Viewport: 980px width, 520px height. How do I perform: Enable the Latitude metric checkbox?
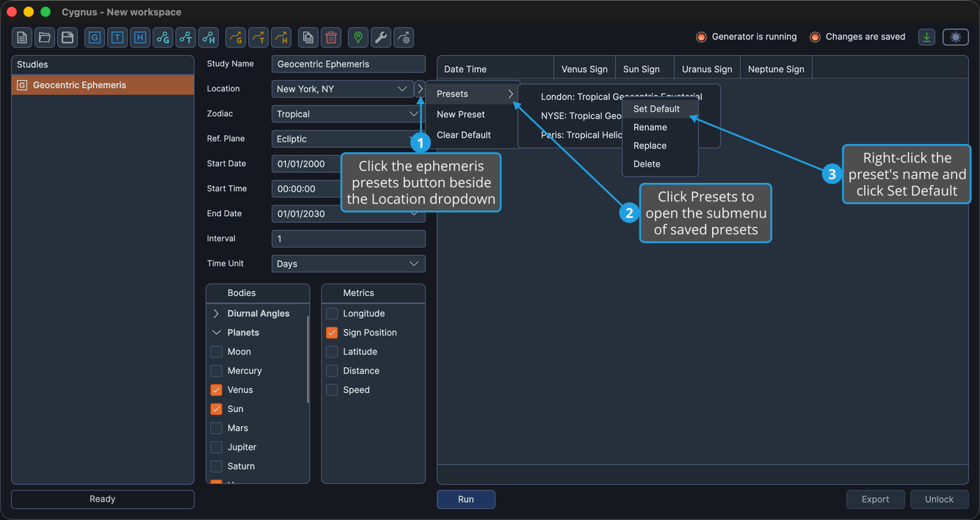tap(332, 352)
